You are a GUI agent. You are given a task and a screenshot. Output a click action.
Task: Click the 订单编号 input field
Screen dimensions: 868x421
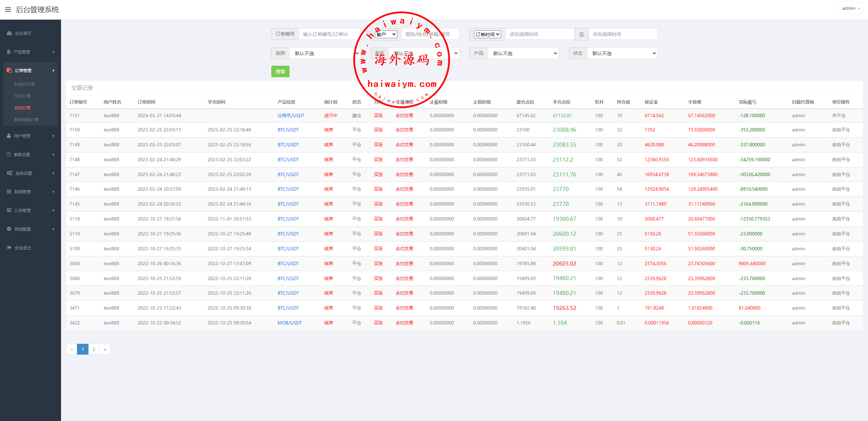click(329, 34)
